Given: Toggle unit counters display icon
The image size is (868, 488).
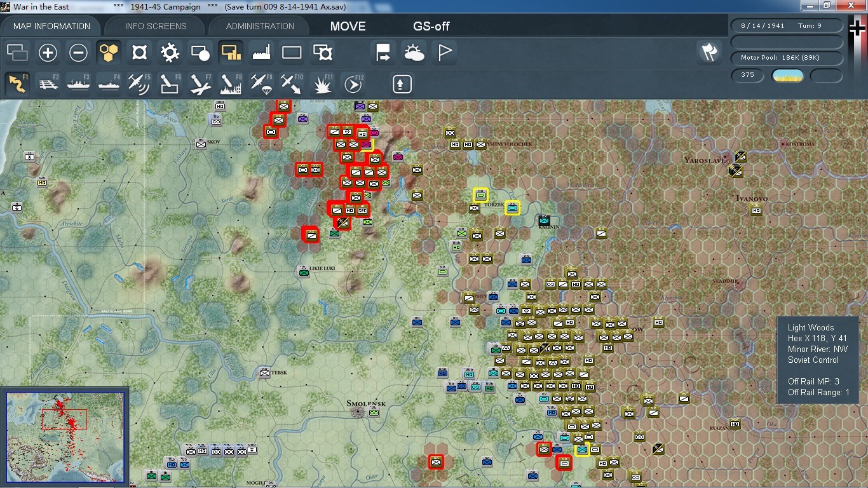Looking at the screenshot, I should pyautogui.click(x=17, y=53).
